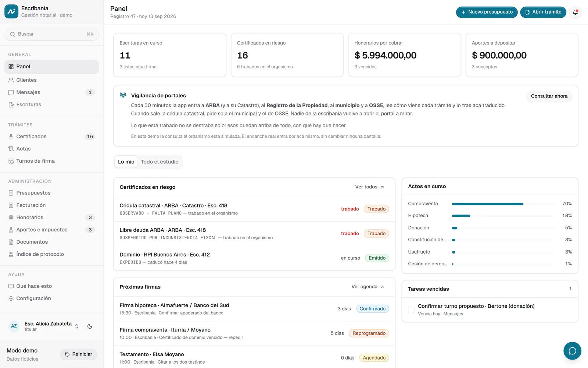Image resolution: width=588 pixels, height=368 pixels.
Task: Click the Turnos de firma calendar icon
Action: click(x=11, y=161)
